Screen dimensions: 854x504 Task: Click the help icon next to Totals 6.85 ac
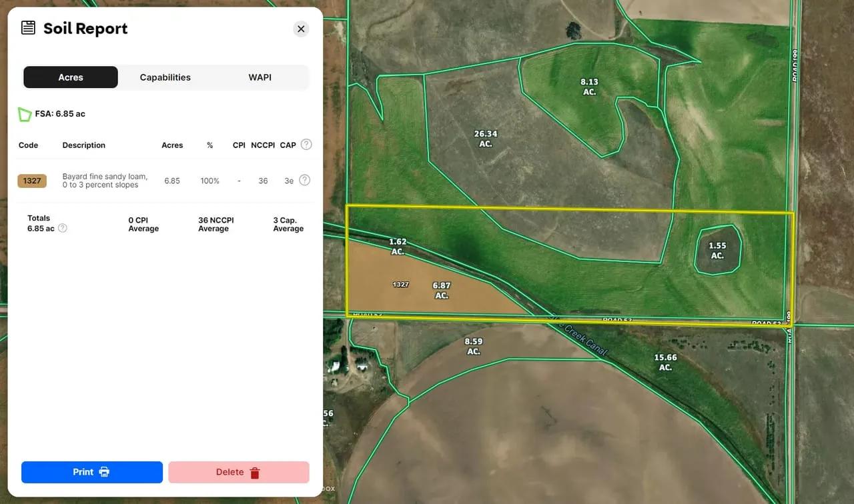point(63,228)
